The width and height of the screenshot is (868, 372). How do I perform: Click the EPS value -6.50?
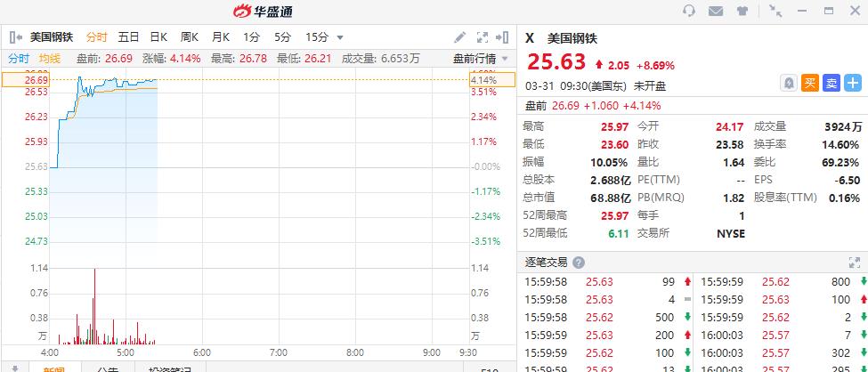[x=848, y=180]
